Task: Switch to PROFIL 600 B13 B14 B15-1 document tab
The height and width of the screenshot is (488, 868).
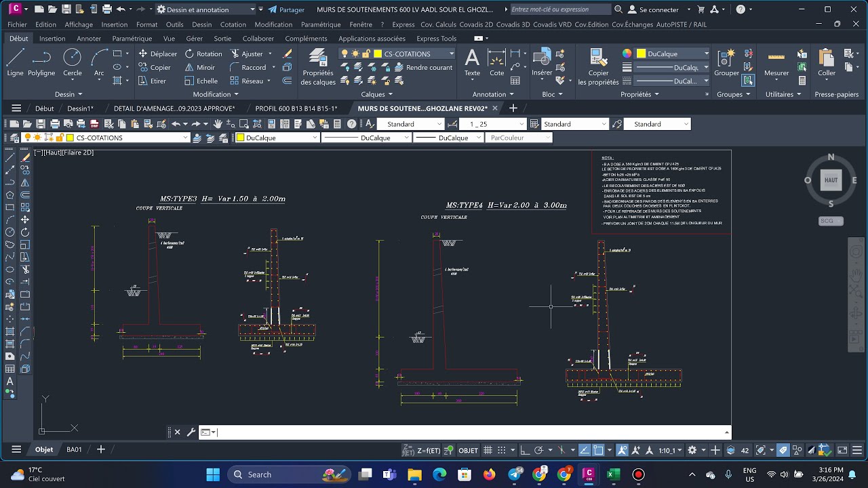Action: tap(296, 108)
